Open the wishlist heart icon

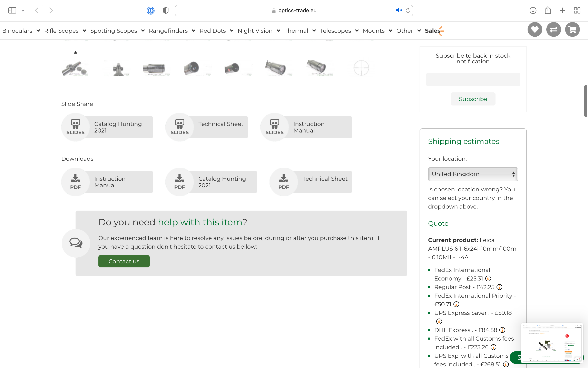point(535,30)
